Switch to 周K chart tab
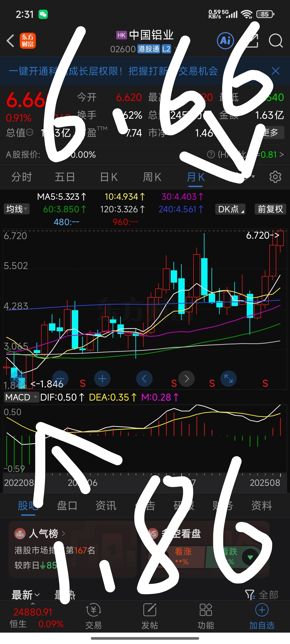The width and height of the screenshot is (290, 644). coord(152,177)
